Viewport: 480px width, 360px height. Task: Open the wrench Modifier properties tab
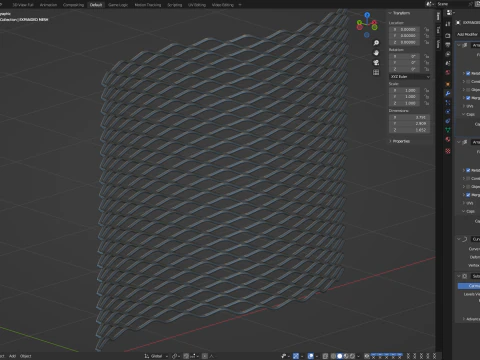[x=448, y=94]
